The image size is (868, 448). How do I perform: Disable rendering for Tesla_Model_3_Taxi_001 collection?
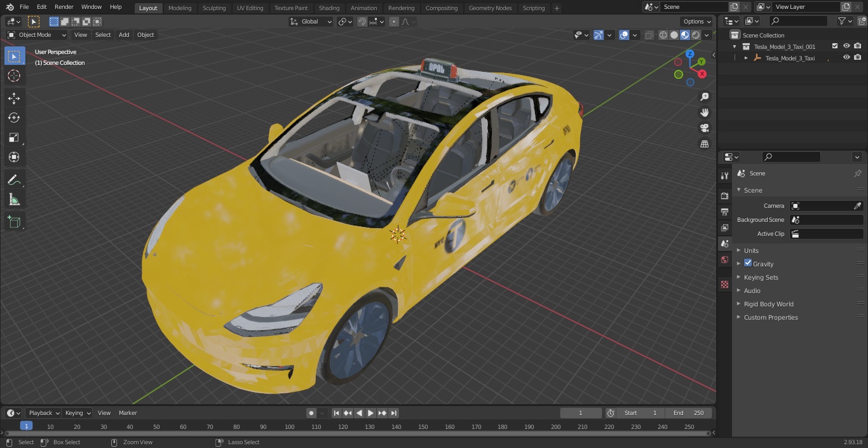[858, 46]
